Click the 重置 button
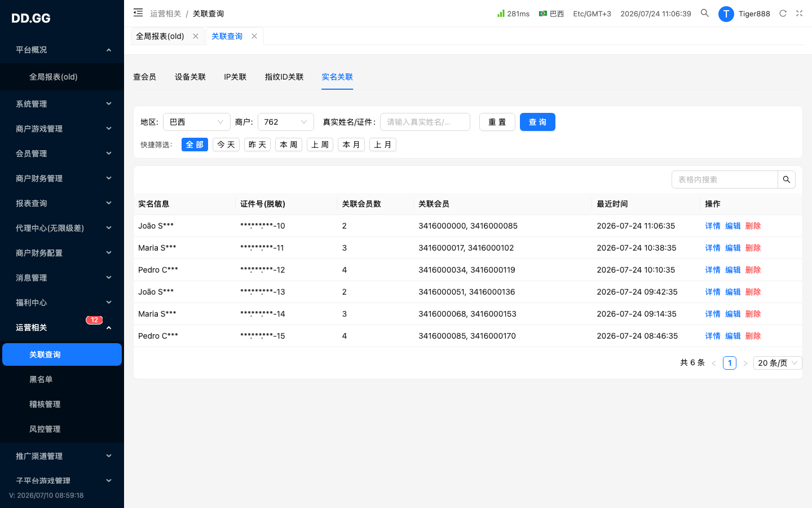The width and height of the screenshot is (812, 508). (497, 122)
